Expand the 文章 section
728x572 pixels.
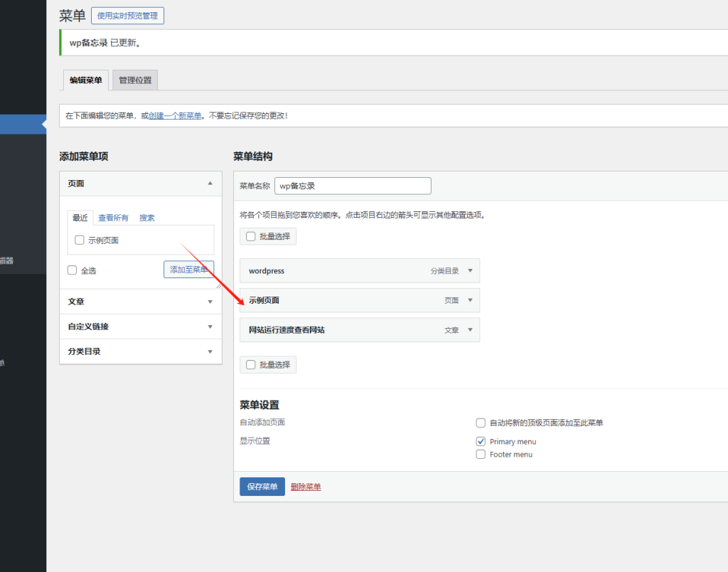coord(210,302)
